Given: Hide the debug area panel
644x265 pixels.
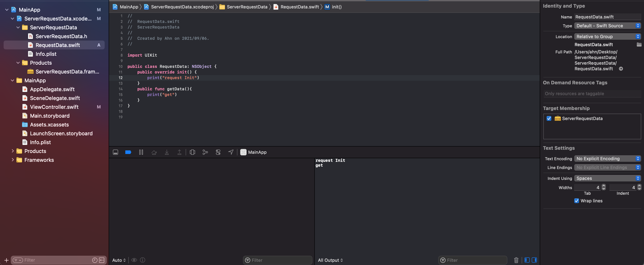Looking at the screenshot, I should click(115, 152).
